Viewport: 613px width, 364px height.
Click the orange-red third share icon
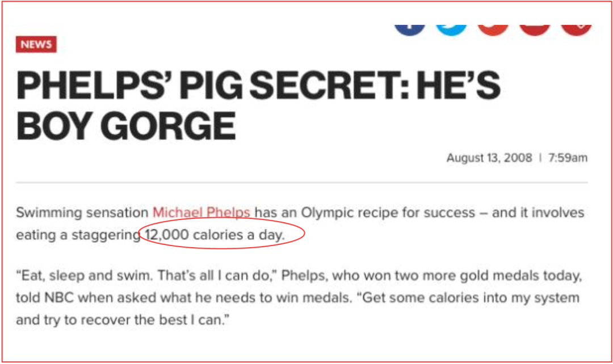pyautogui.click(x=493, y=28)
